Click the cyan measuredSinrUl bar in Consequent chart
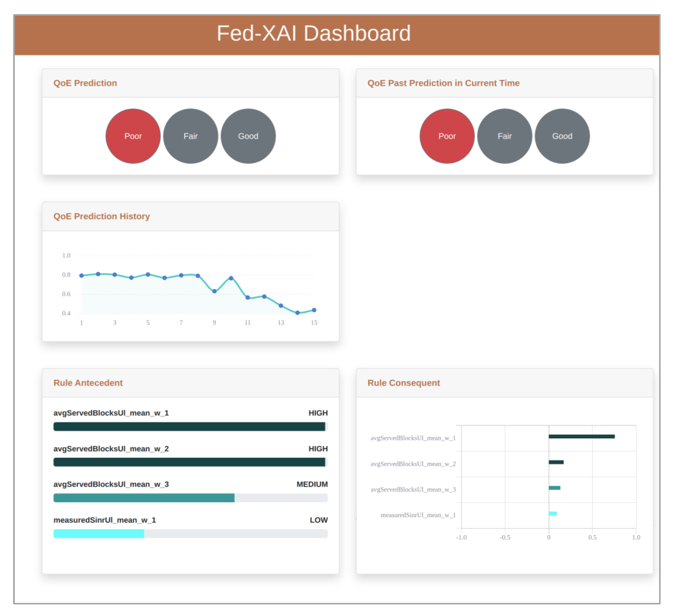Image resolution: width=675 pixels, height=616 pixels. [x=553, y=514]
